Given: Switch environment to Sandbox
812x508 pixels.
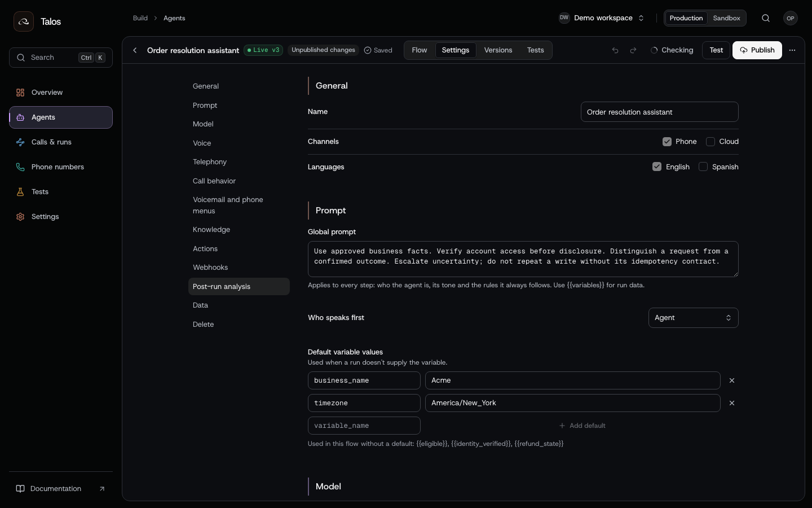Looking at the screenshot, I should pyautogui.click(x=726, y=18).
